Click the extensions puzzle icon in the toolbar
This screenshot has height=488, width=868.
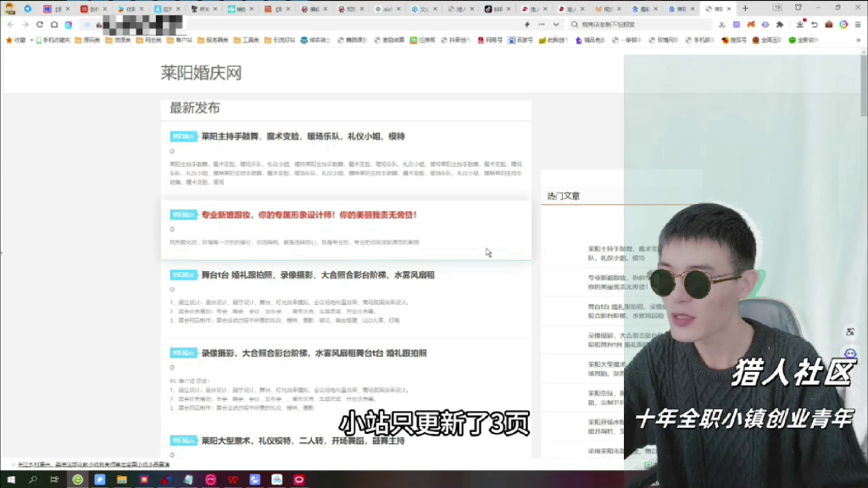[780, 25]
